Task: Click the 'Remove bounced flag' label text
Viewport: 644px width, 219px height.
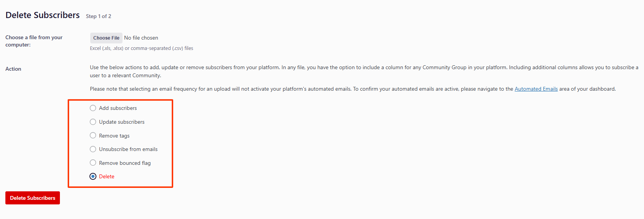Action: tap(125, 163)
